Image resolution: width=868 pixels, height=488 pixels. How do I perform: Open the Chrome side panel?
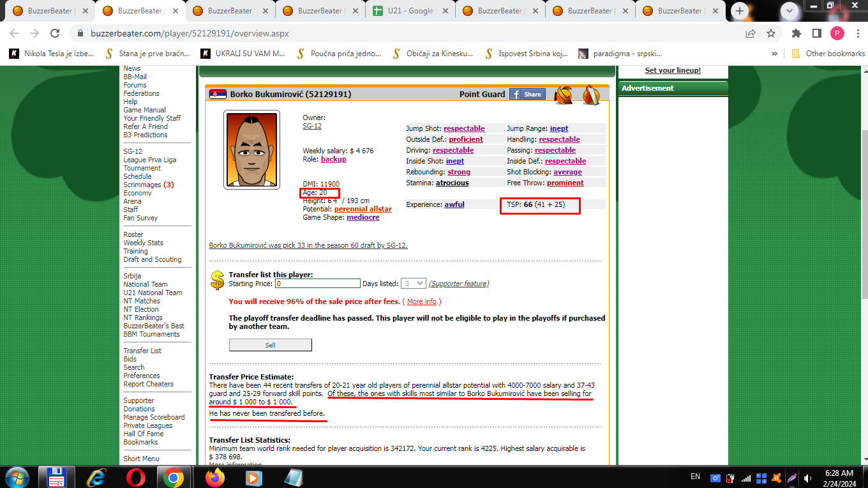(x=816, y=33)
